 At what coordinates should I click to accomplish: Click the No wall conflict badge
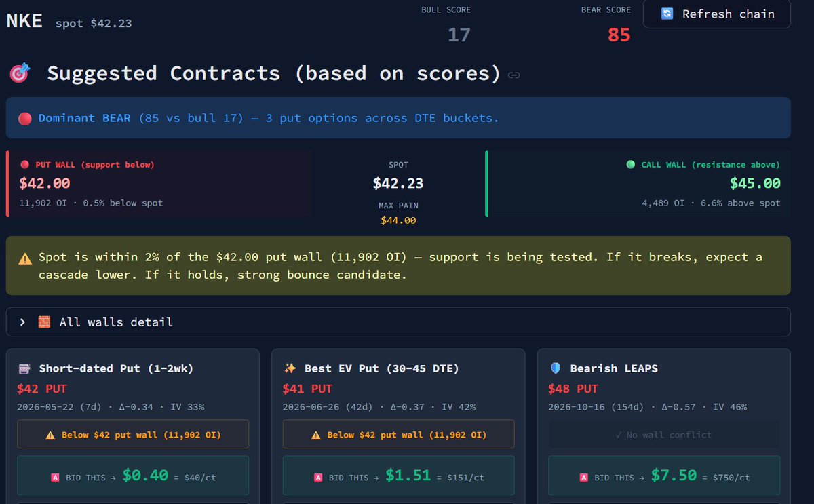point(664,434)
